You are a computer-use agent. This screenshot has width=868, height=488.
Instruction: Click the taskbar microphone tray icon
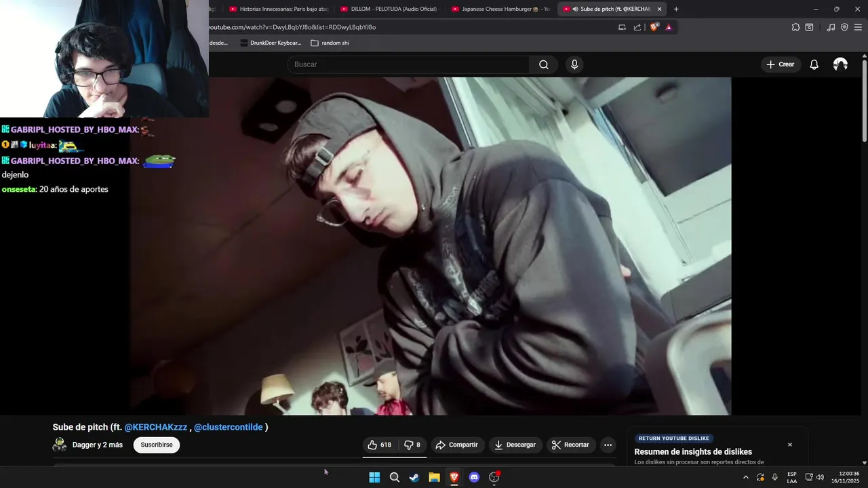tap(774, 477)
